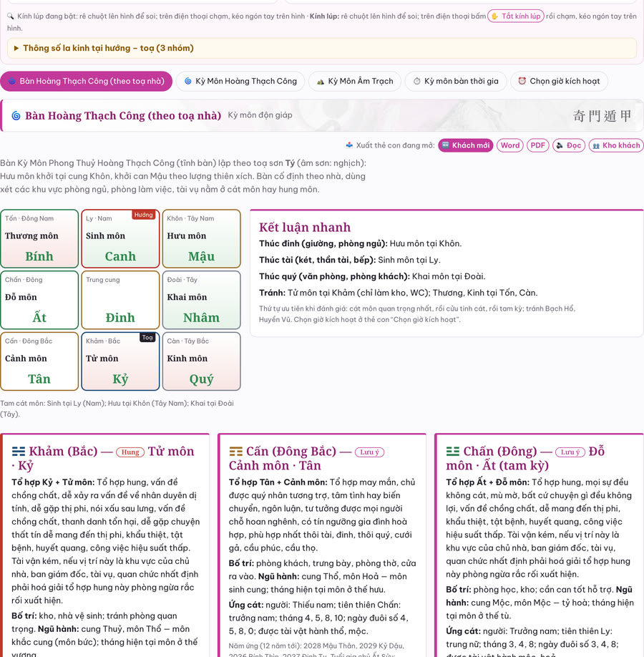Open 'Kho khách' customer list
The width and height of the screenshot is (644, 657).
point(616,145)
